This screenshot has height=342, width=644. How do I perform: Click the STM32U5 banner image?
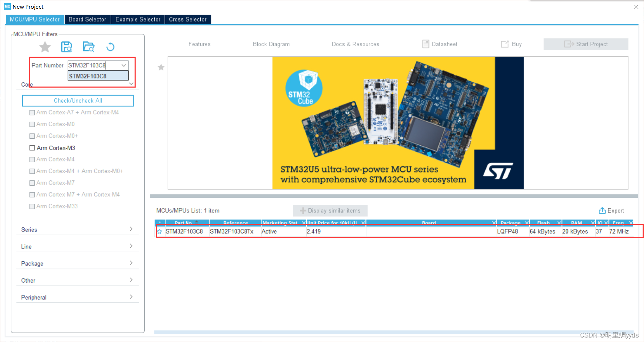(x=398, y=123)
